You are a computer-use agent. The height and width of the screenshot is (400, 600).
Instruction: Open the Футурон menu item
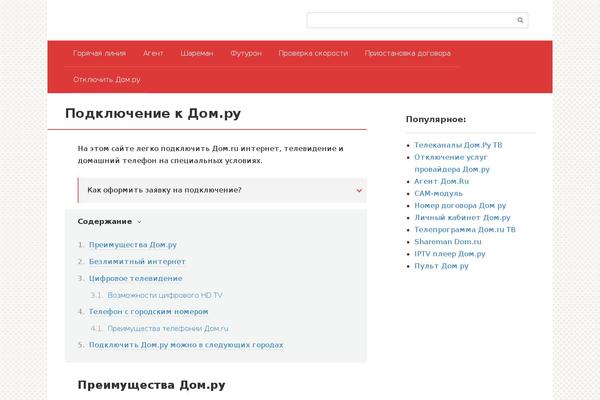pos(246,54)
